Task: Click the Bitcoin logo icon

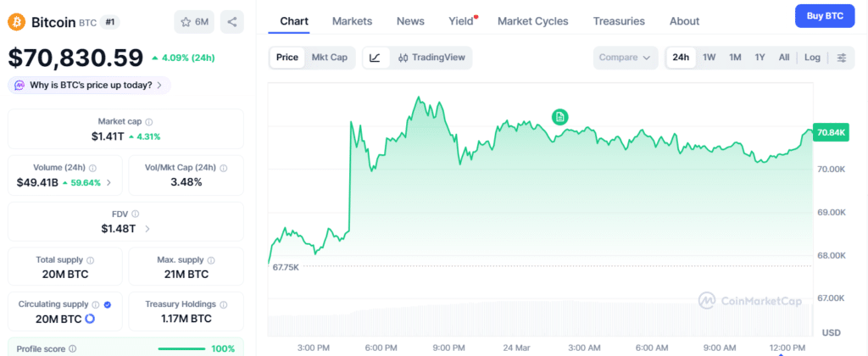Action: [17, 21]
